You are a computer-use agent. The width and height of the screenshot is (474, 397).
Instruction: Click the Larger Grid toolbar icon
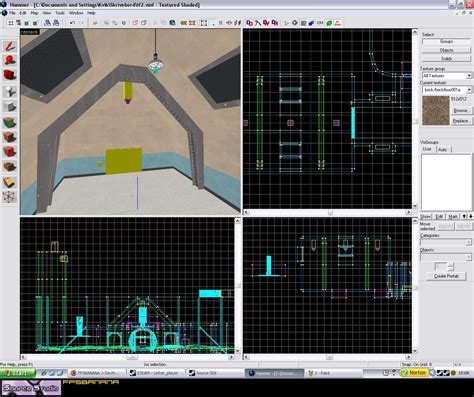pos(35,23)
